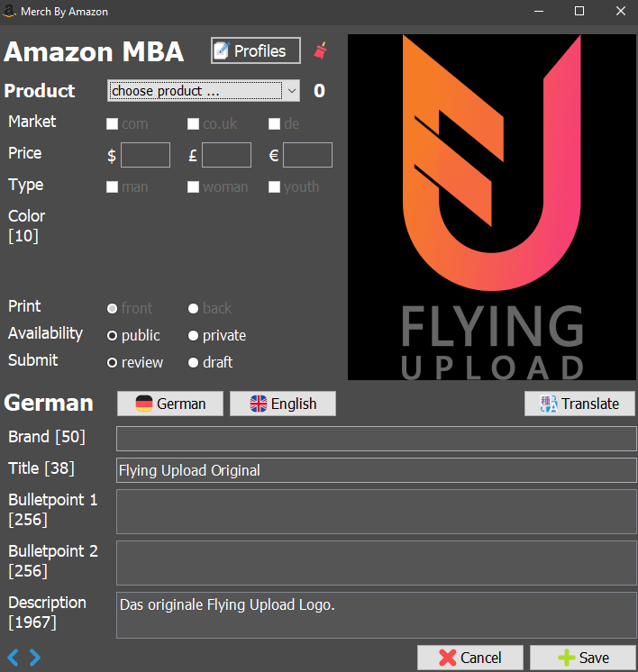Click the Translate button

(x=579, y=404)
